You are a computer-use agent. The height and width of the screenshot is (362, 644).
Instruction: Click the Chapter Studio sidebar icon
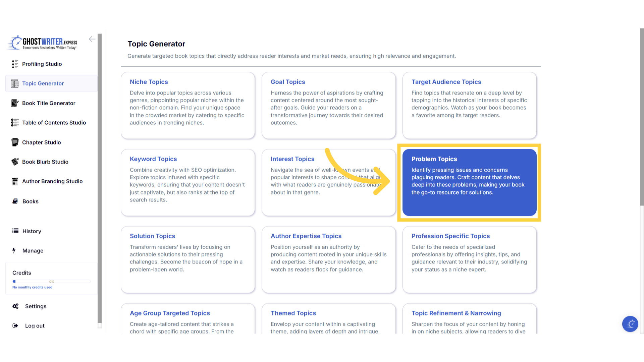click(x=15, y=142)
